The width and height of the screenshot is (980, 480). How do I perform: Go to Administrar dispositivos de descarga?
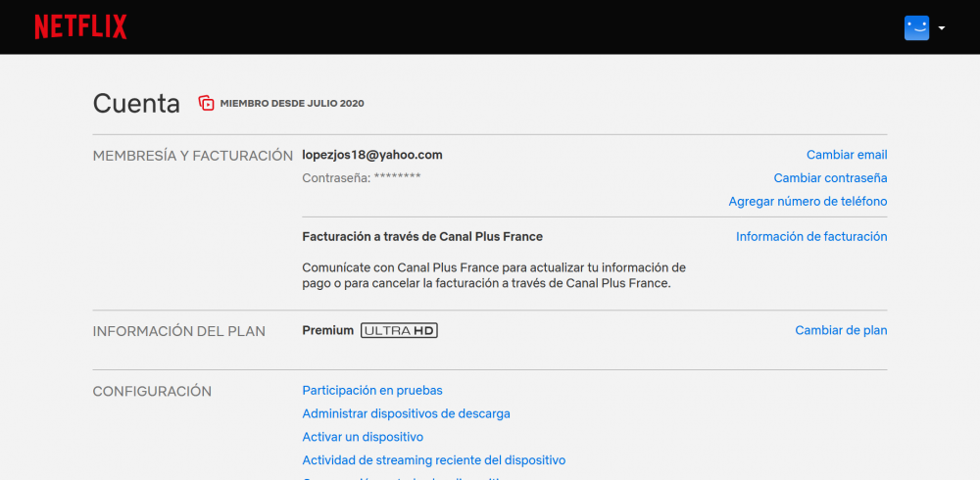pos(406,414)
